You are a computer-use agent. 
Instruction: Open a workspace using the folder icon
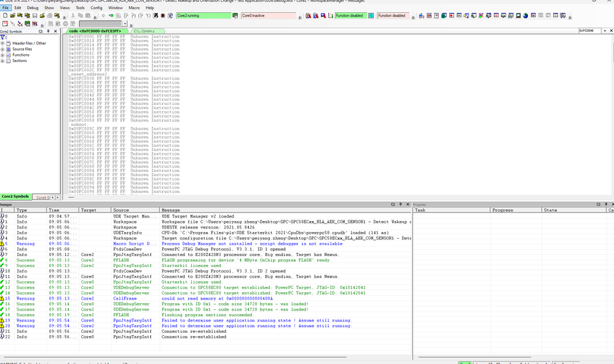pos(13,15)
